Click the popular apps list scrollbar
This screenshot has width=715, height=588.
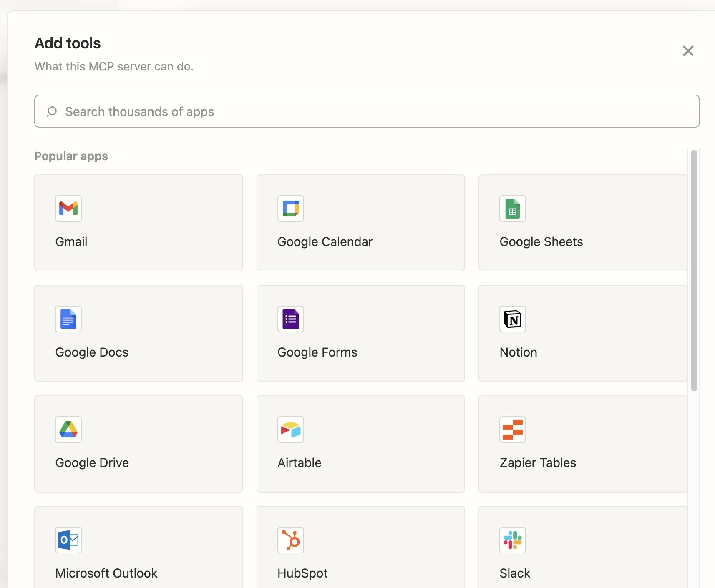point(694,270)
